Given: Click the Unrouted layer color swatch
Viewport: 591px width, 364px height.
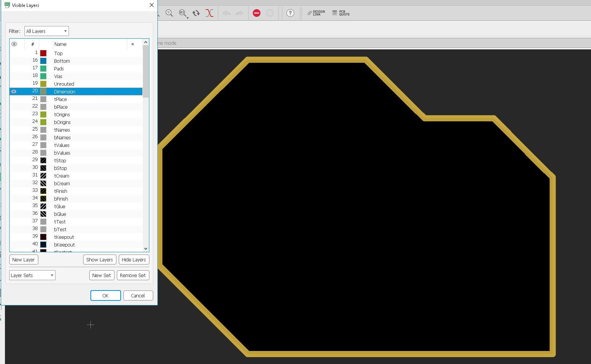Looking at the screenshot, I should click(x=43, y=84).
